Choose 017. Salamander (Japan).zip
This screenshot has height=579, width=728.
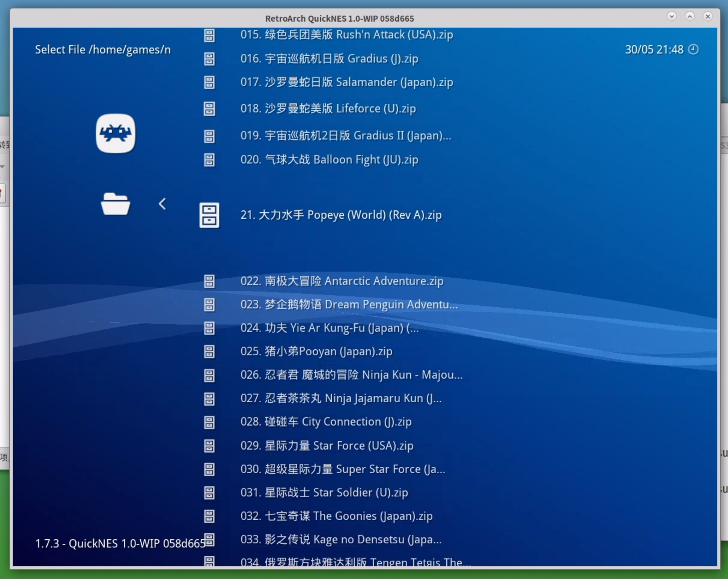[x=346, y=82]
